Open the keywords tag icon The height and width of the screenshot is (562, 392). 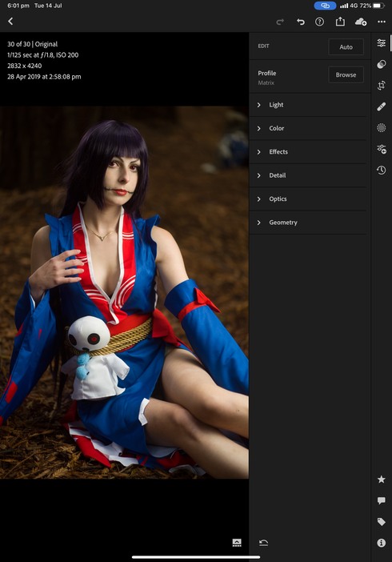coord(382,521)
